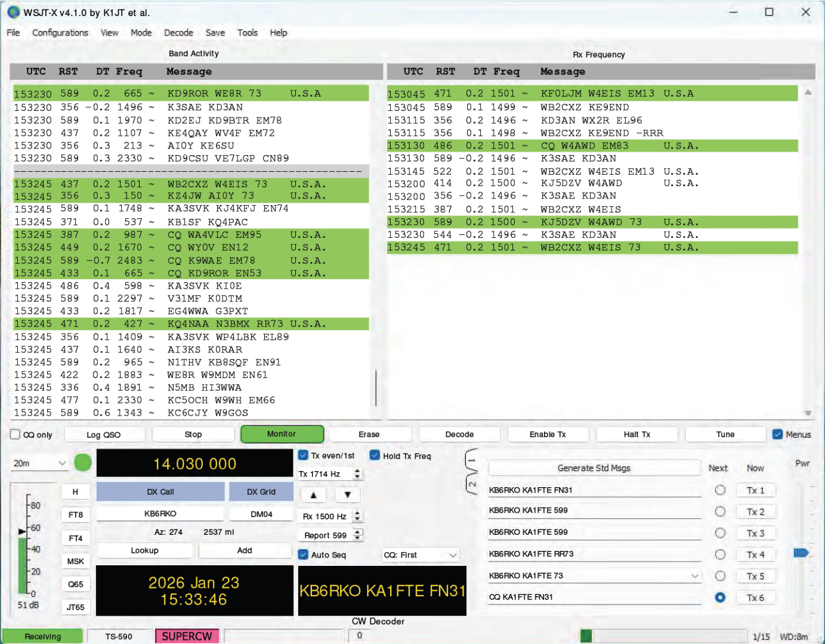This screenshot has height=644, width=825.
Task: Click the Enable Tx button
Action: (x=547, y=435)
